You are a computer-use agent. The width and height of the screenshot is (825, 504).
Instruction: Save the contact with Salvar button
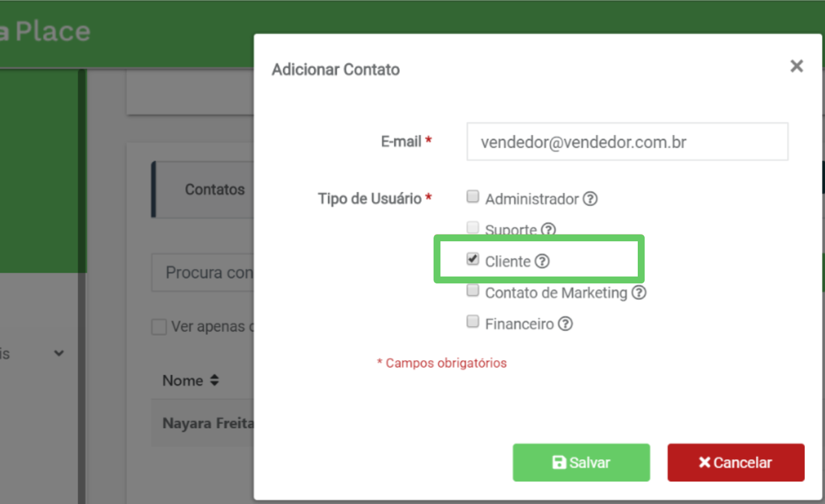point(581,463)
